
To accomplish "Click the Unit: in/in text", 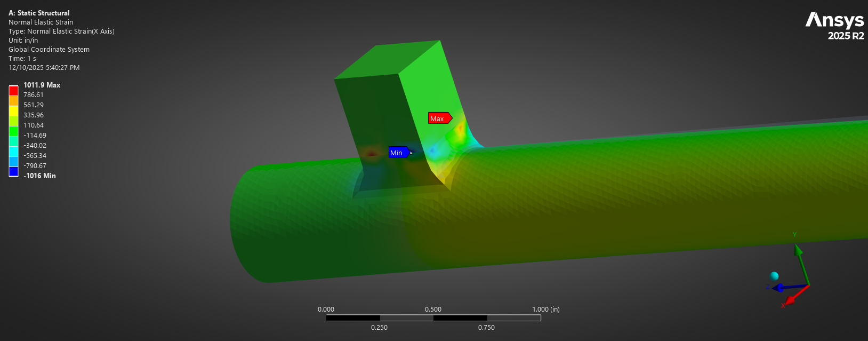I will click(23, 41).
